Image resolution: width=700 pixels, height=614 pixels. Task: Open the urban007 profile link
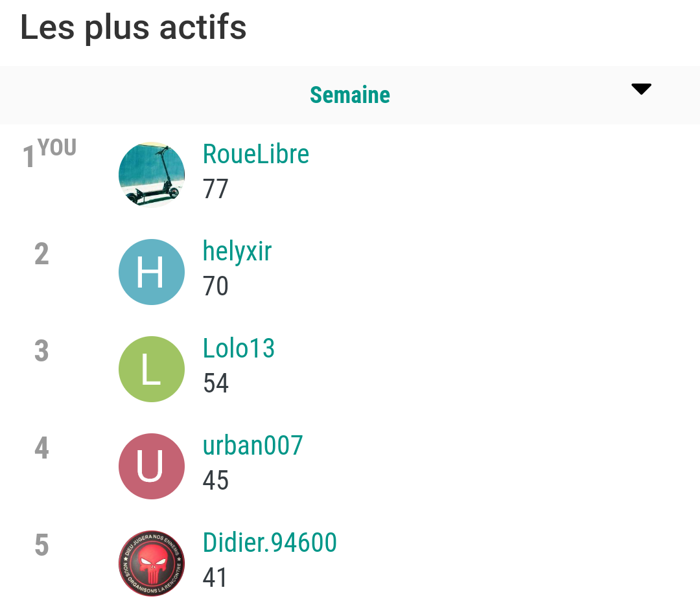click(x=253, y=446)
